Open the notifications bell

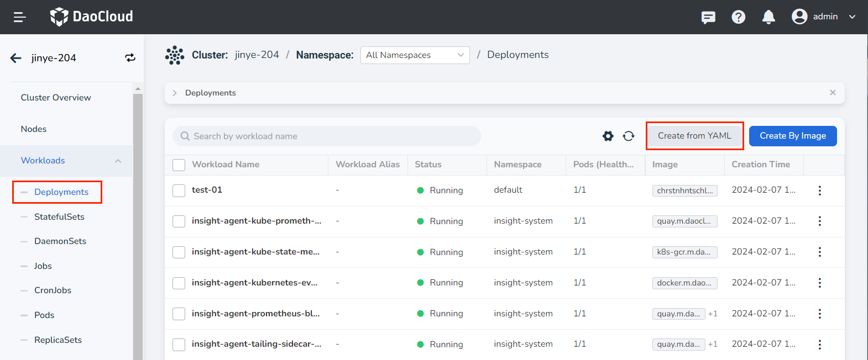768,17
